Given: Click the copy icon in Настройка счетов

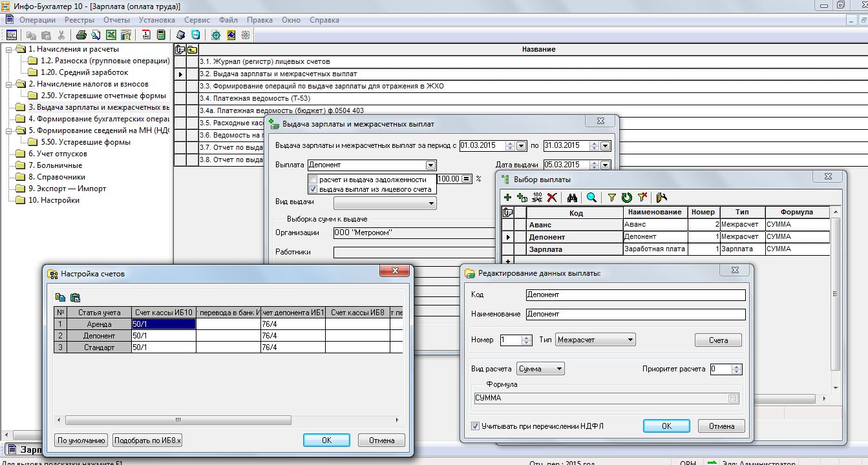Looking at the screenshot, I should click(x=60, y=298).
